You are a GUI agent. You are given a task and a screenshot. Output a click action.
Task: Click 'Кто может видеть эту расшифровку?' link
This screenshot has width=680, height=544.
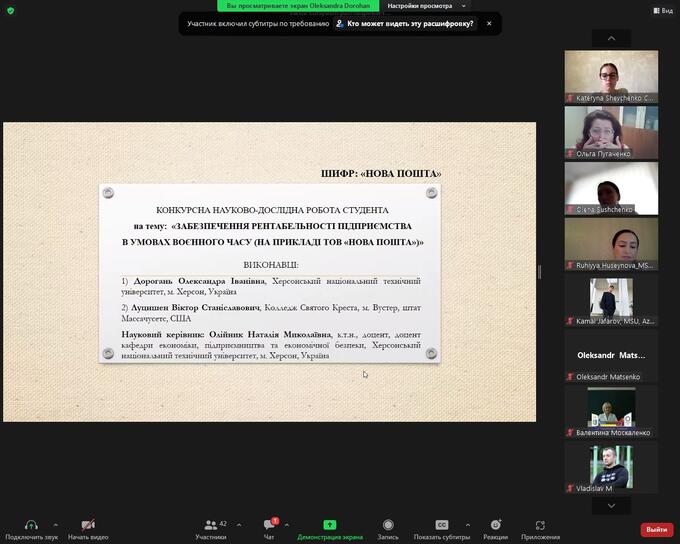(x=405, y=23)
